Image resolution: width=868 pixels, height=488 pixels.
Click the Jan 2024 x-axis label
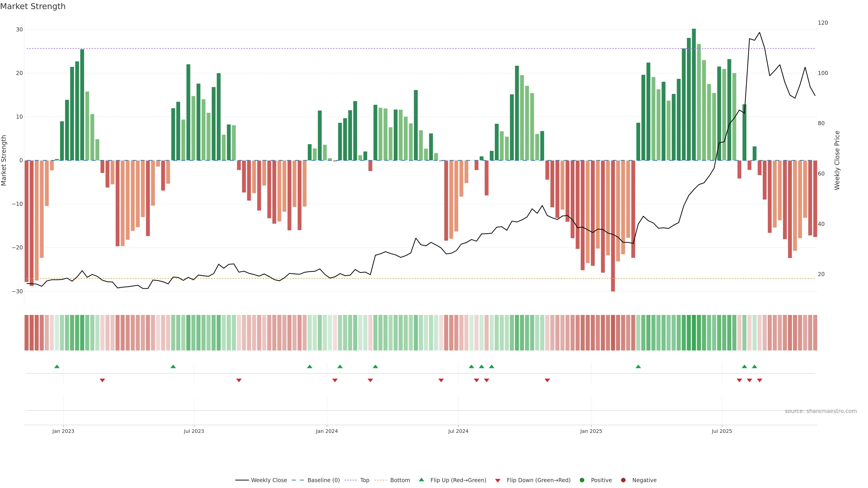pos(326,431)
